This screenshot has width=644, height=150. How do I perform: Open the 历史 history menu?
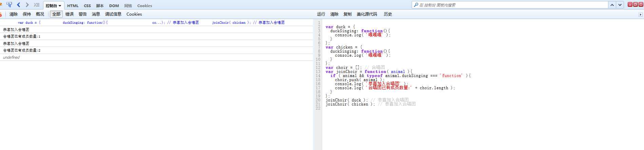tap(388, 14)
